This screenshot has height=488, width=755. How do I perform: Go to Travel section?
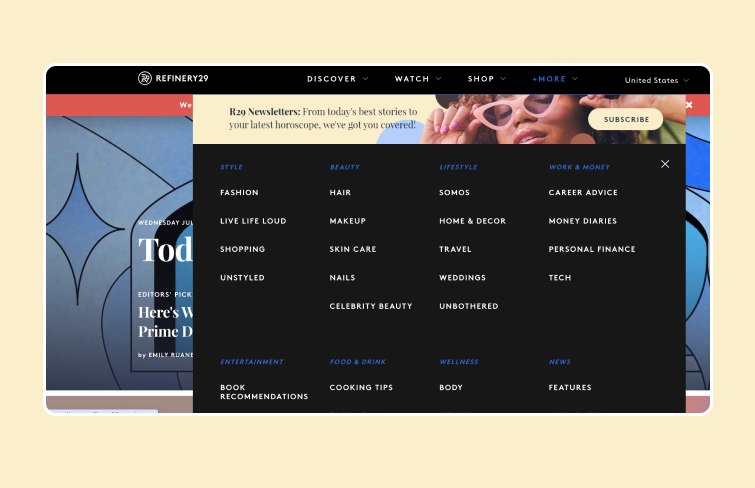click(455, 249)
